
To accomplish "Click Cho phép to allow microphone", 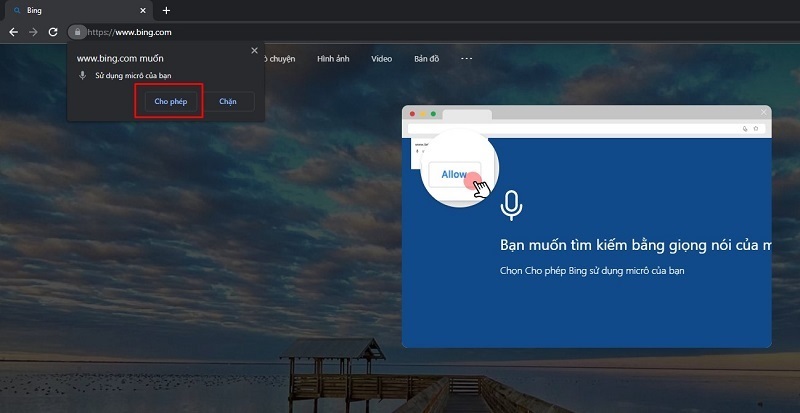I will [168, 102].
